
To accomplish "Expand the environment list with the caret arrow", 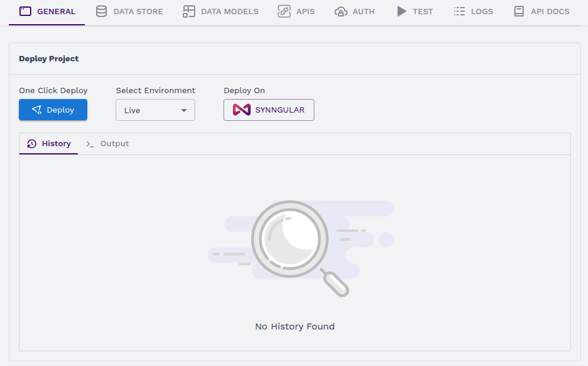I will pyautogui.click(x=184, y=110).
